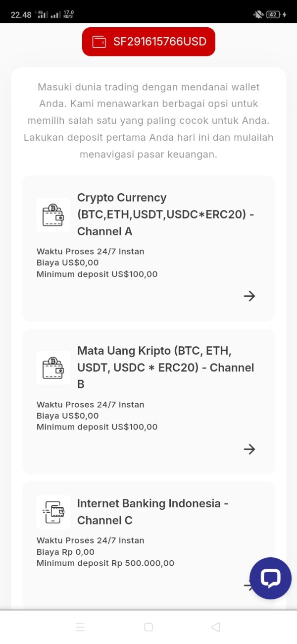Tap the Channel A crypto wallet icon

pos(53,215)
